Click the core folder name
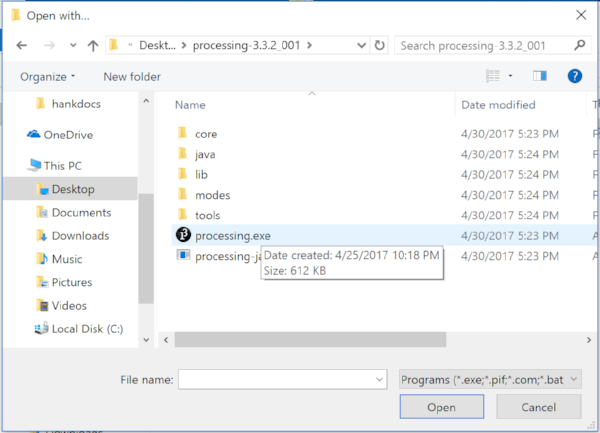 [x=206, y=134]
